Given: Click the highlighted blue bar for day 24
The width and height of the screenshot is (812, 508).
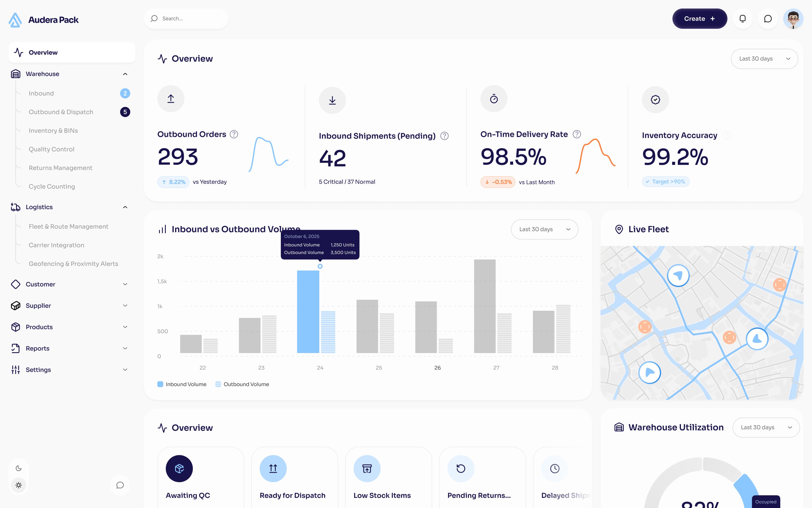Looking at the screenshot, I should 308,312.
